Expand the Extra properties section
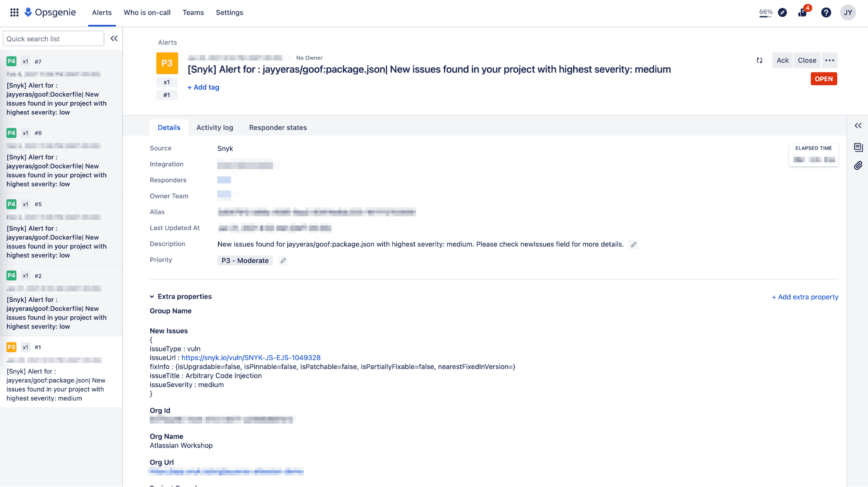This screenshot has width=868, height=487. tap(152, 296)
